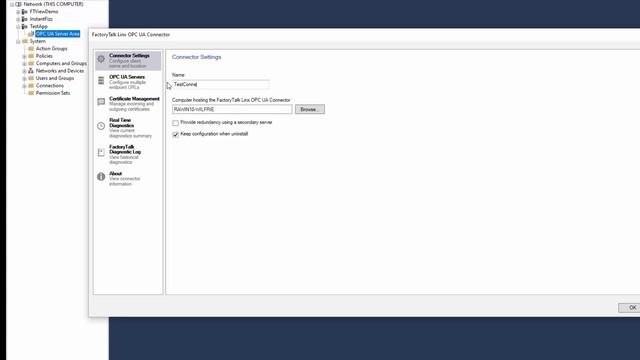Click the About info icon

pos(101,177)
